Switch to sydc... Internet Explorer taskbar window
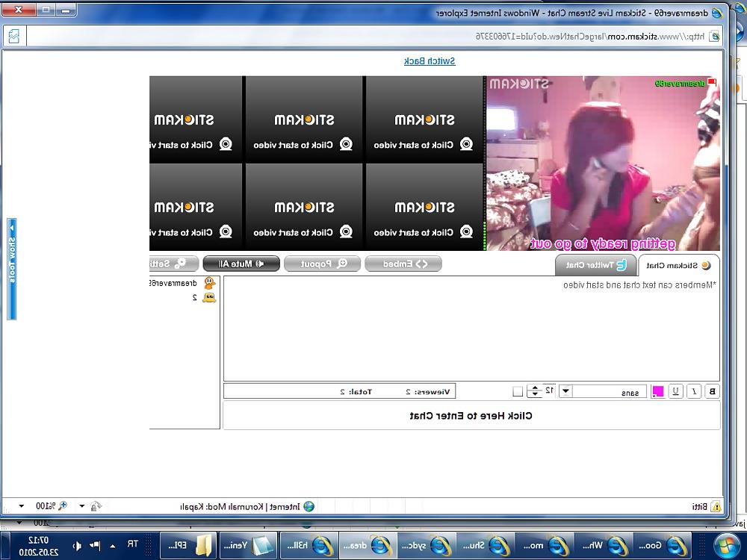747x560 pixels. (x=426, y=546)
